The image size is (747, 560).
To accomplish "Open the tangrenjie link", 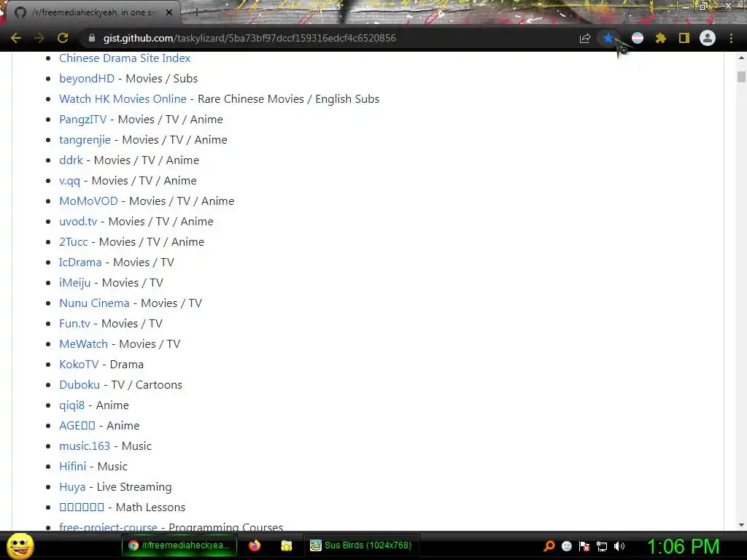I will [85, 140].
